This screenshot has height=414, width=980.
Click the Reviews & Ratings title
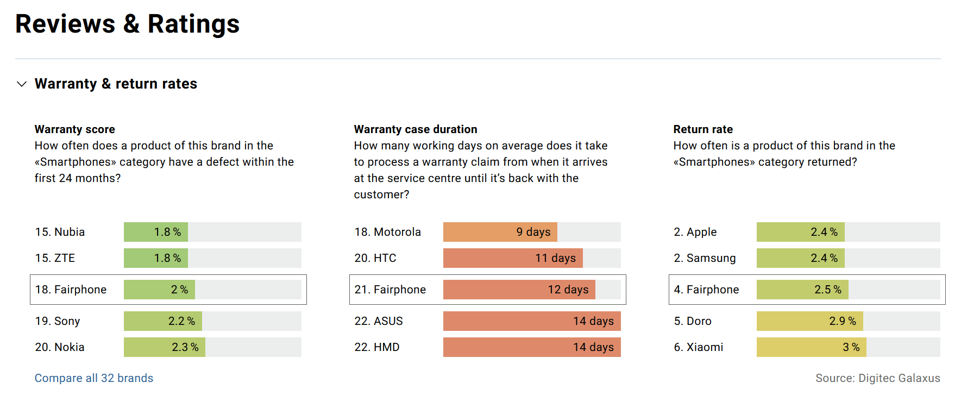point(127,24)
